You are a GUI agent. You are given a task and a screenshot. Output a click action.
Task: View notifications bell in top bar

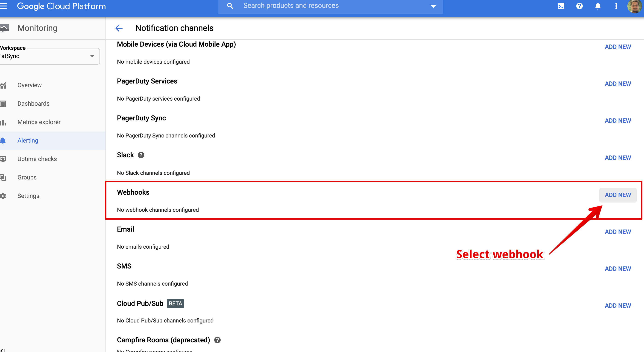tap(598, 6)
